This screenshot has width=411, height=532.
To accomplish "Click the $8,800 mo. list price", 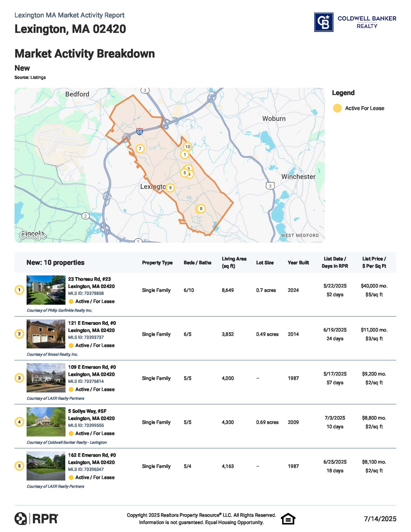I will coord(374,418).
